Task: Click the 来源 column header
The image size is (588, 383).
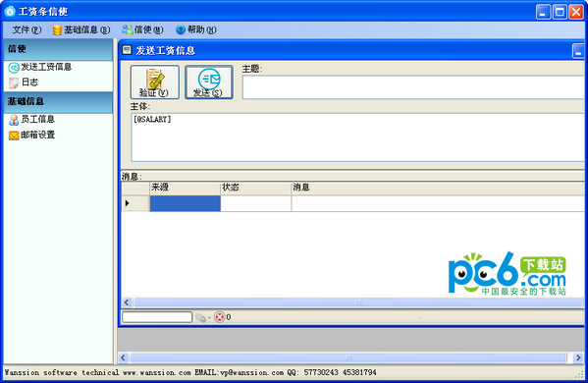Action: point(185,188)
